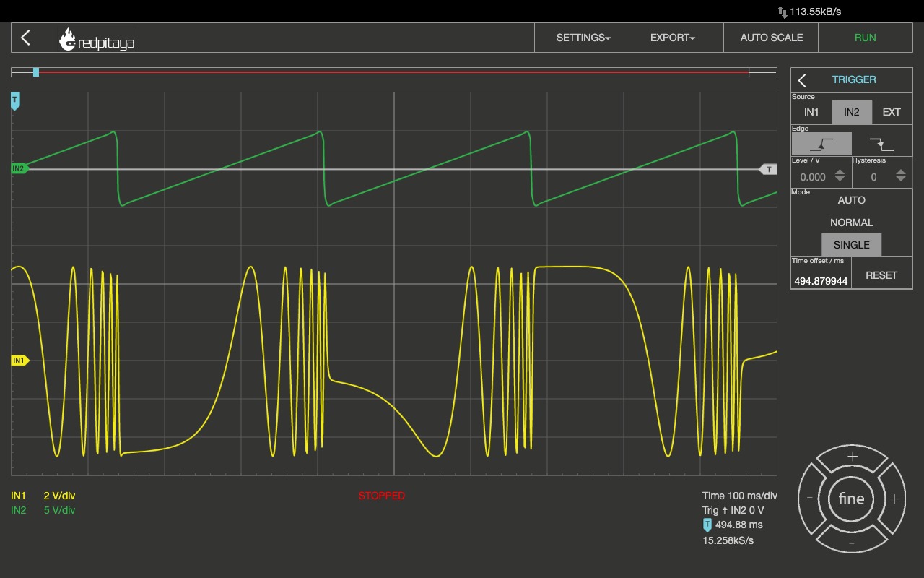Go back using the top-left arrow
This screenshot has height=578, width=924.
pyautogui.click(x=26, y=38)
